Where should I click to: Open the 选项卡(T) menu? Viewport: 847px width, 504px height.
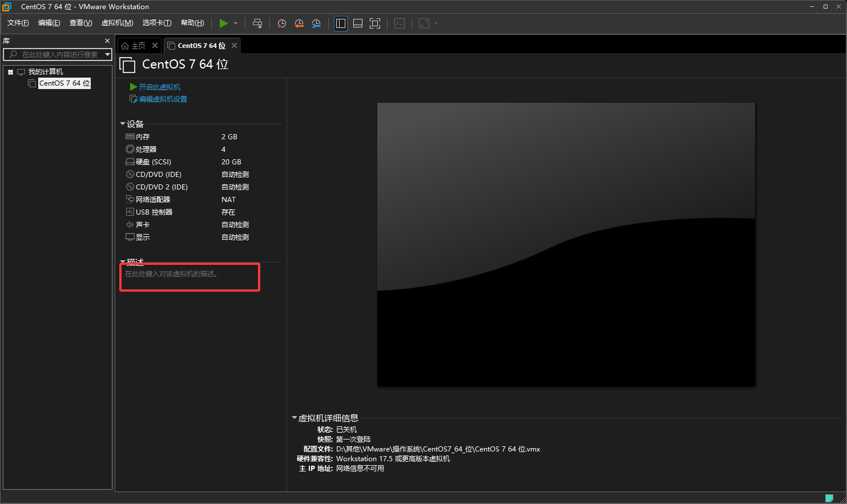156,23
